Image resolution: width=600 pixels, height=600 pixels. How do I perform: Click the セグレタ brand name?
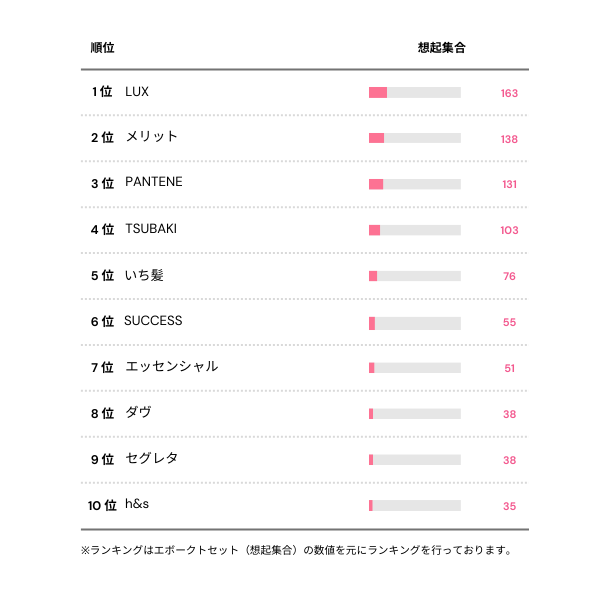click(x=152, y=459)
